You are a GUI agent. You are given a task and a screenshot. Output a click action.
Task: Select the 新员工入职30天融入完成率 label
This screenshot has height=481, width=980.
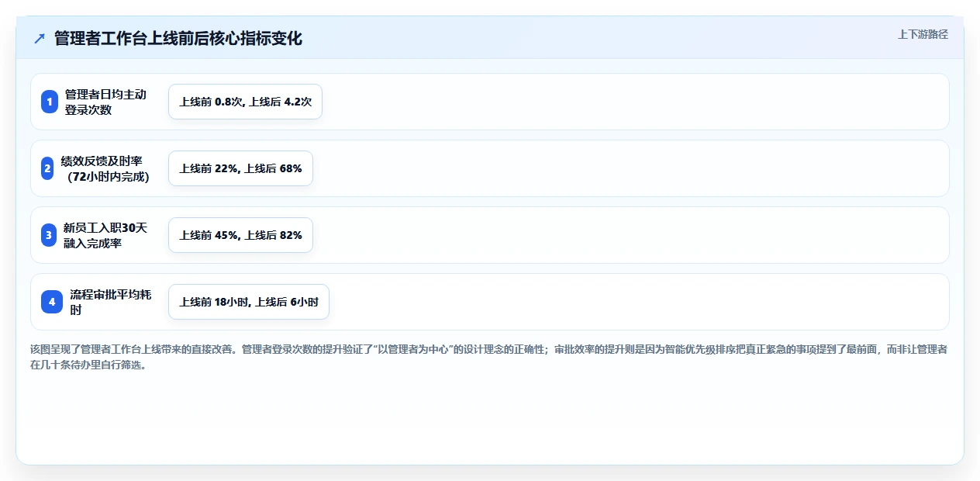[x=105, y=235]
